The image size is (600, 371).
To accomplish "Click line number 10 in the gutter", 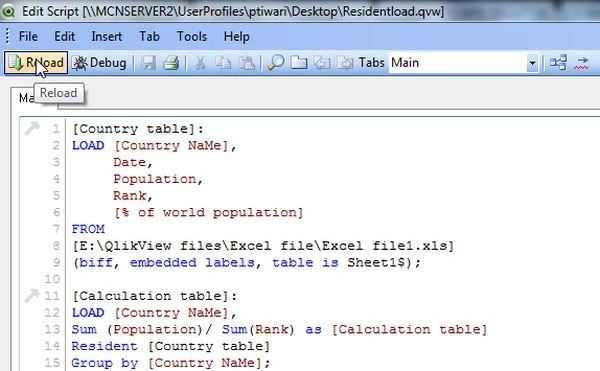I will click(52, 279).
